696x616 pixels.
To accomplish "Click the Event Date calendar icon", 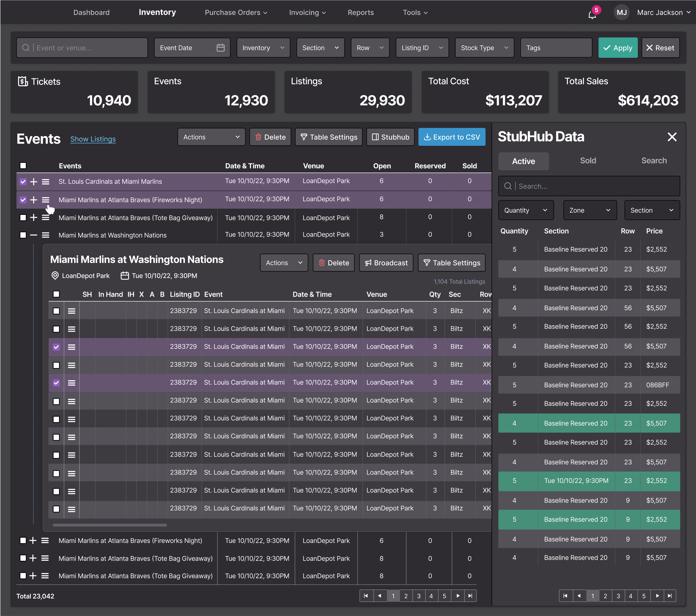I will (220, 48).
